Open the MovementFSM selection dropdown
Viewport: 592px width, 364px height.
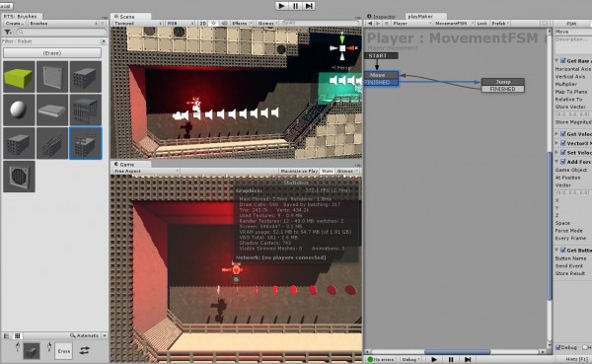point(454,24)
